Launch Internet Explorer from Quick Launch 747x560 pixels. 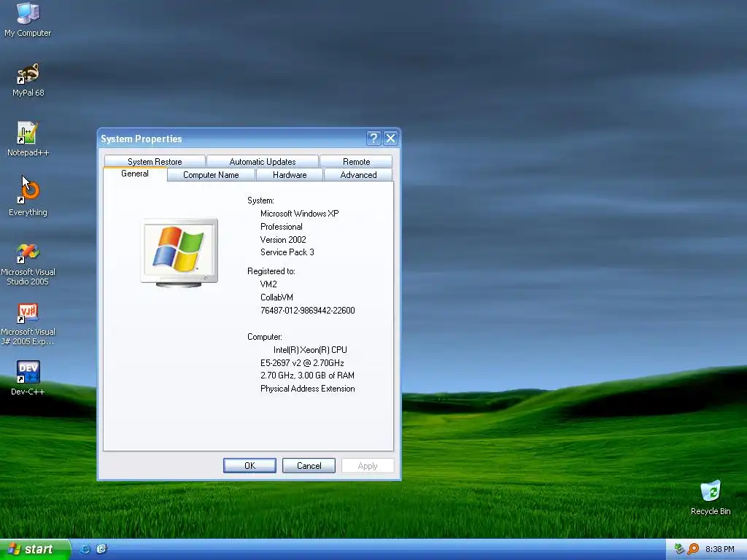85,549
